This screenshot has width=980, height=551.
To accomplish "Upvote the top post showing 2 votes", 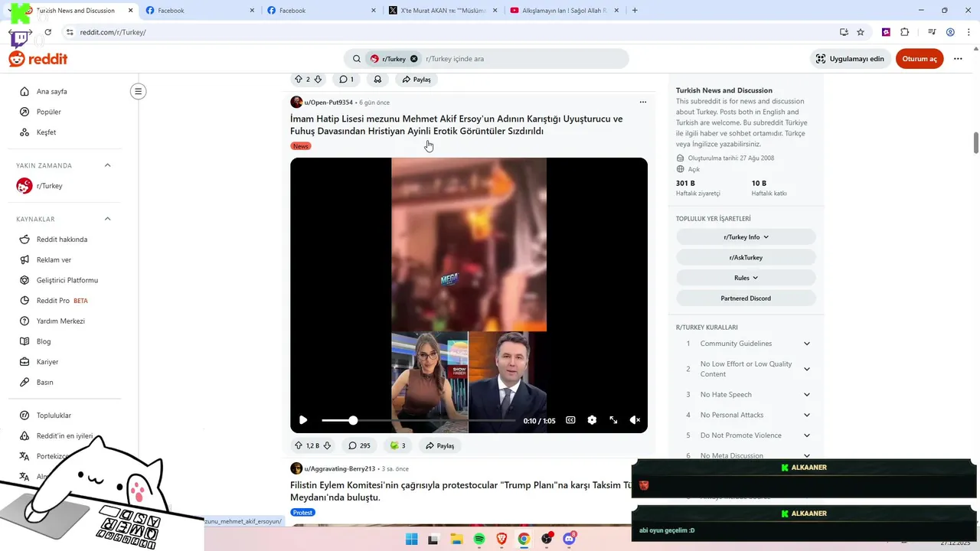I will [299, 80].
